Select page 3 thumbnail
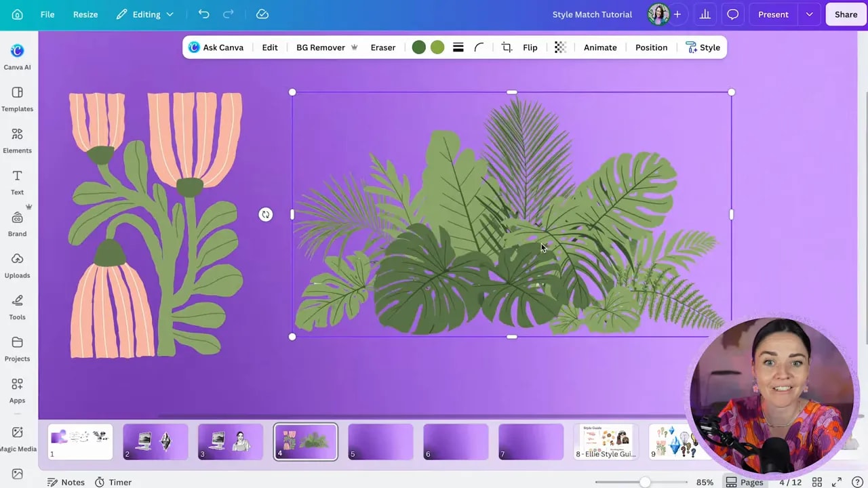Image resolution: width=868 pixels, height=488 pixels. coord(231,442)
